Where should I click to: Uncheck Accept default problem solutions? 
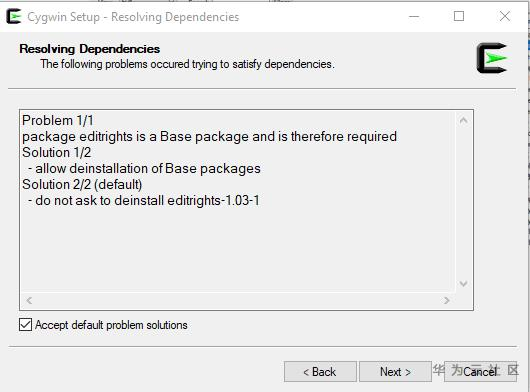[x=26, y=325]
